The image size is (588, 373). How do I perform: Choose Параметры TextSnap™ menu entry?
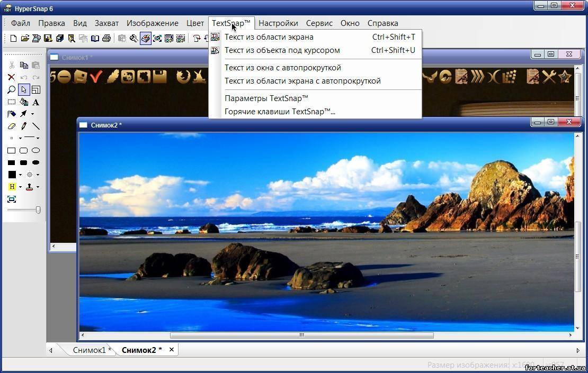pyautogui.click(x=266, y=98)
